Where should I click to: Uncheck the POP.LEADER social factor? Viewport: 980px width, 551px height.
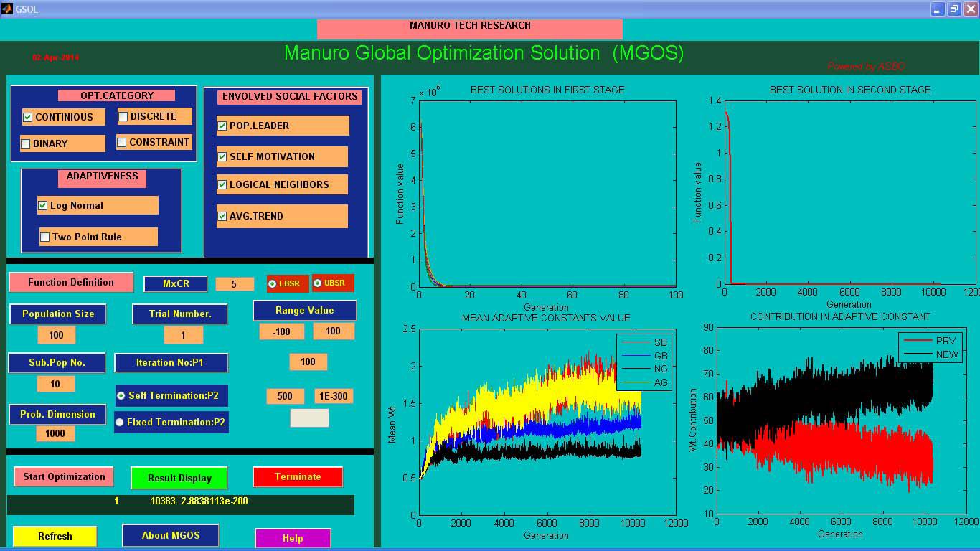(x=222, y=126)
